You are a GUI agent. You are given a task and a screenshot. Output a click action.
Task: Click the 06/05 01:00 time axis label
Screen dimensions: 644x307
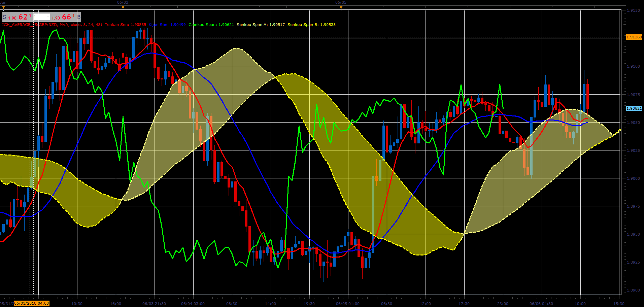click(x=348, y=304)
